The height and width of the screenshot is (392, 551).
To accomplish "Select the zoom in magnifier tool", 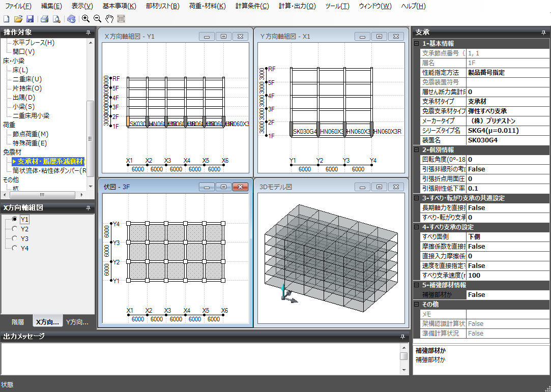I will click(85, 19).
